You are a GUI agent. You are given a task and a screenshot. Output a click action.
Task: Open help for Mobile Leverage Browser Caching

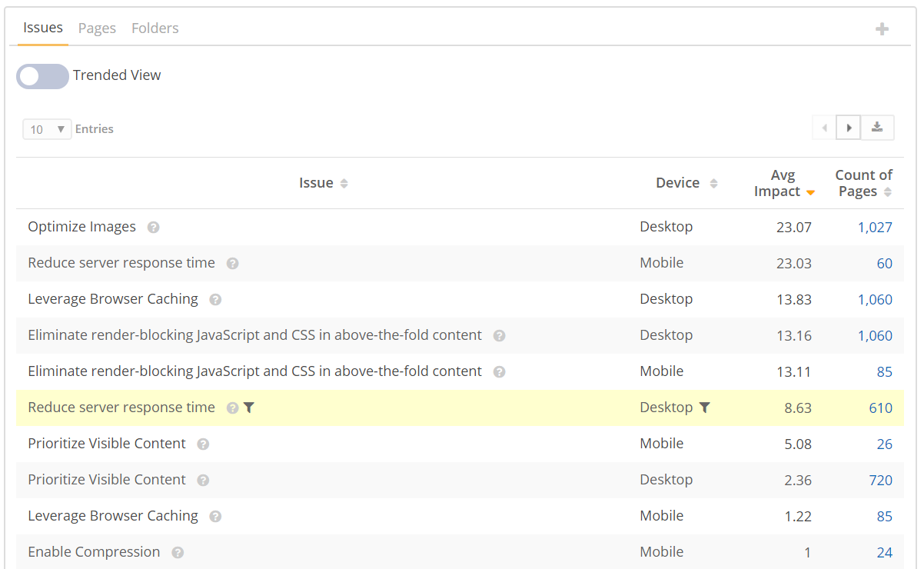[x=215, y=516]
